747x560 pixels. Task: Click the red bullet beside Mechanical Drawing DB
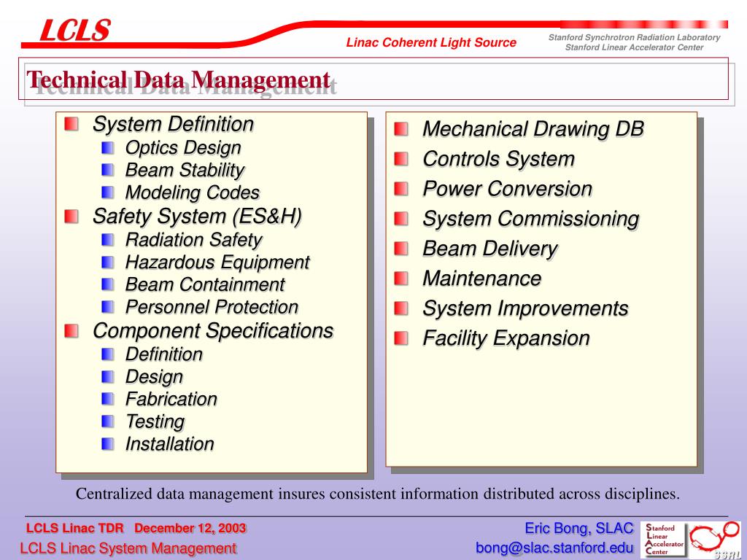[402, 129]
